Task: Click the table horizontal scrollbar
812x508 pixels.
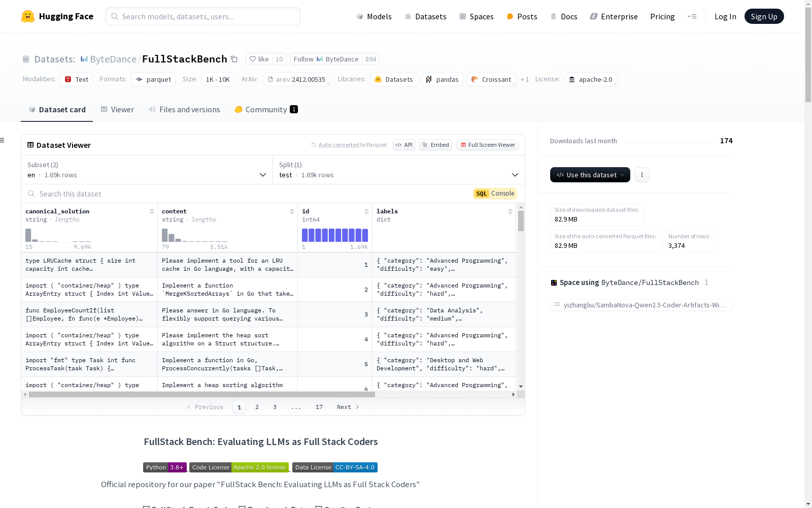Action: [202, 394]
